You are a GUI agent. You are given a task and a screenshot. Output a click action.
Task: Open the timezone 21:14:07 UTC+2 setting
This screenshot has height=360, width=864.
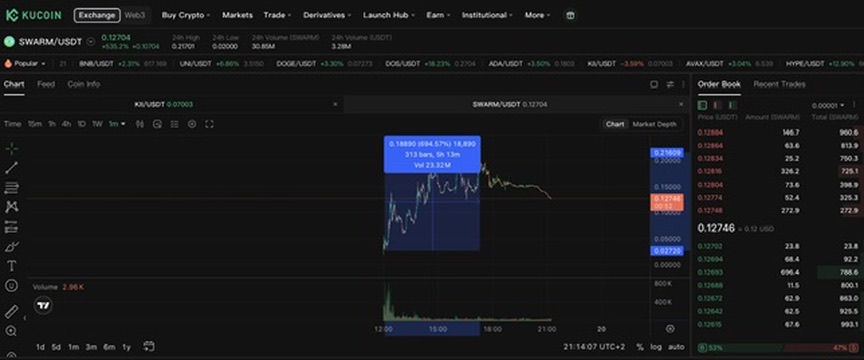[594, 347]
